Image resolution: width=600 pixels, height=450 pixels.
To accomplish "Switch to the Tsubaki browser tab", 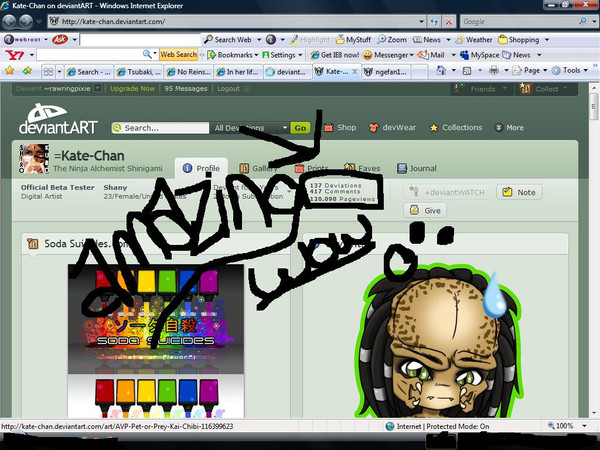I will 139,72.
